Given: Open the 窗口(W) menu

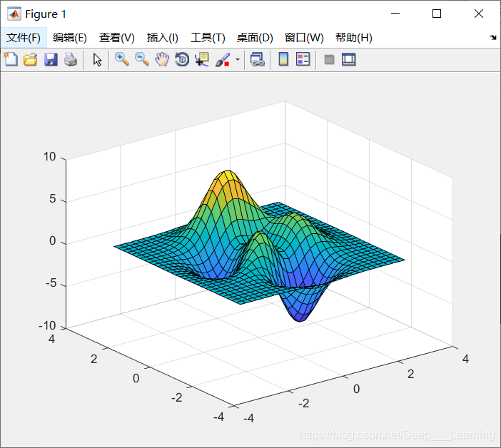Looking at the screenshot, I should tap(304, 38).
